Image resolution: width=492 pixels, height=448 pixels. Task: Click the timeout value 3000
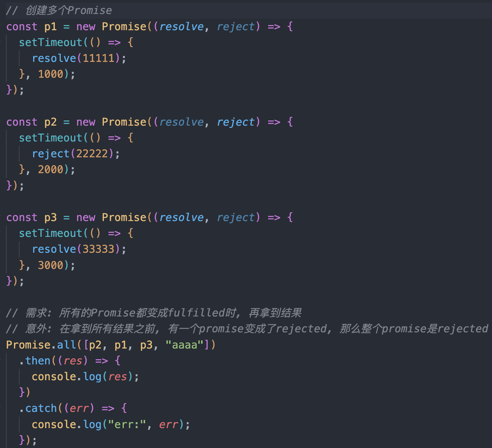[x=50, y=265]
